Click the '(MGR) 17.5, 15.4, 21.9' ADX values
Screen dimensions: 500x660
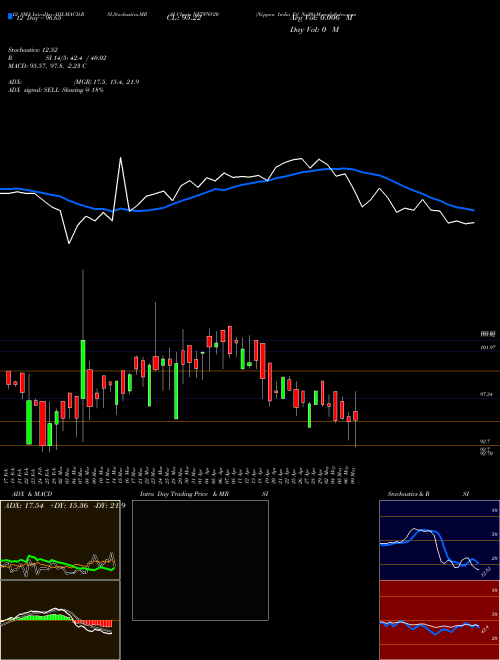106,82
